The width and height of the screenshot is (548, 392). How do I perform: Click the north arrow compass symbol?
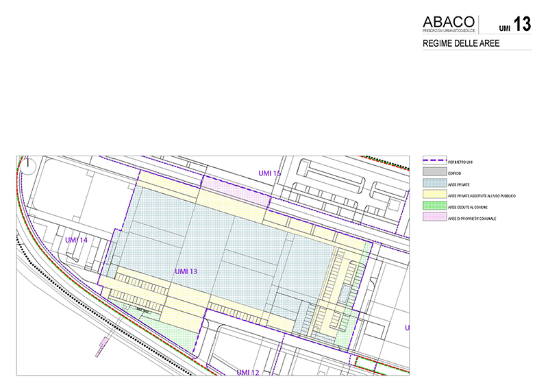(x=28, y=165)
